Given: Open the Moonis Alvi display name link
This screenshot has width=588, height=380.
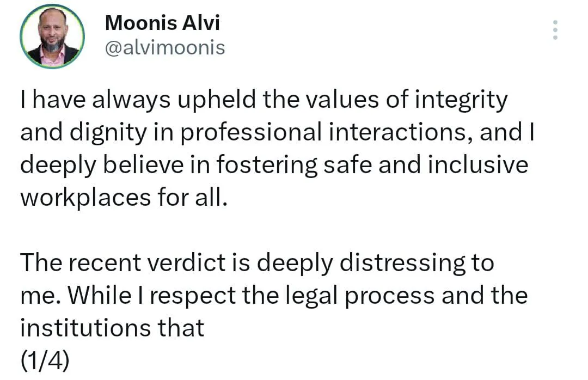Looking at the screenshot, I should click(162, 23).
